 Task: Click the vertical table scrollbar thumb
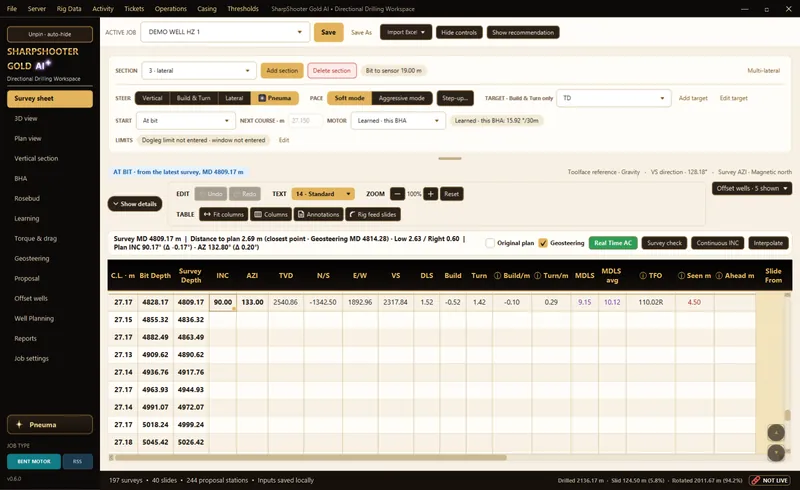[787, 415]
